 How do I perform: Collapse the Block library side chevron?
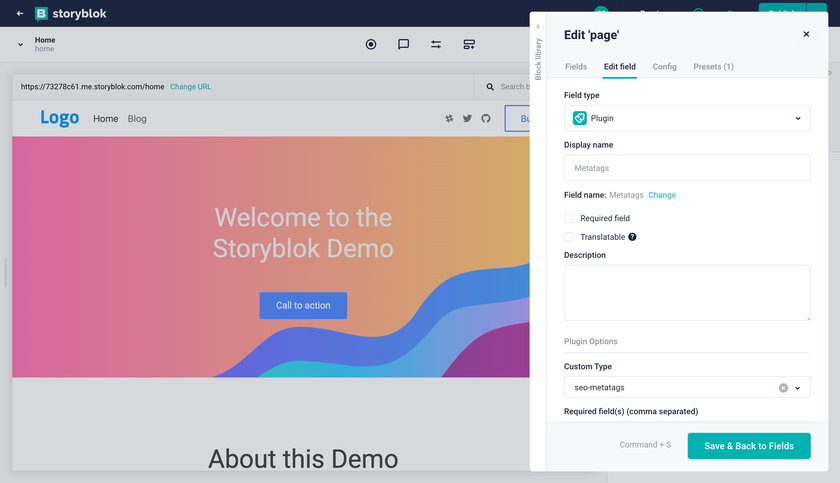(x=538, y=27)
